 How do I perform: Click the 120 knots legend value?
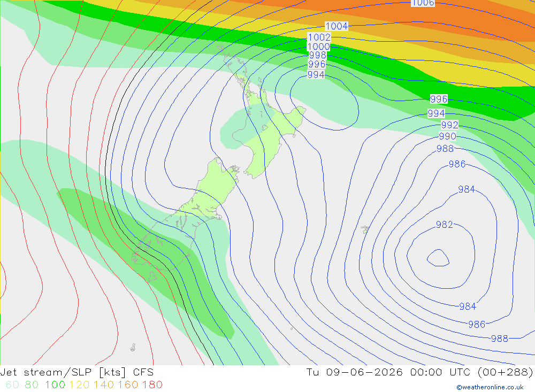[x=79, y=385]
